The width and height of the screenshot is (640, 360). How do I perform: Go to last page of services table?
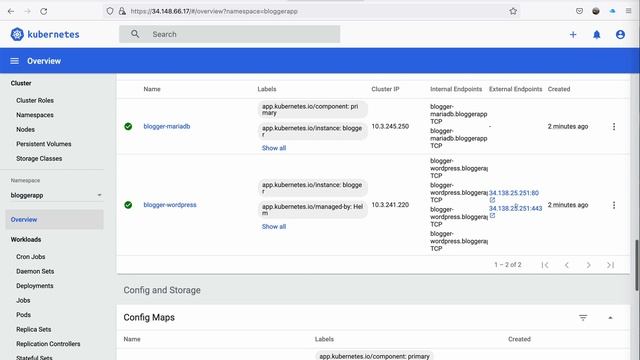pyautogui.click(x=610, y=265)
